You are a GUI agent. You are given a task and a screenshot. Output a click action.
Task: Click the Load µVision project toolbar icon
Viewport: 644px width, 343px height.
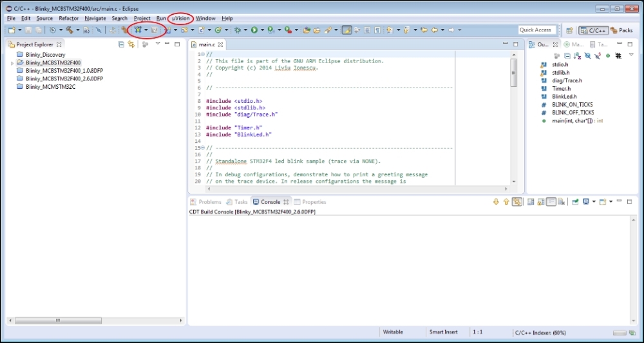click(x=137, y=30)
